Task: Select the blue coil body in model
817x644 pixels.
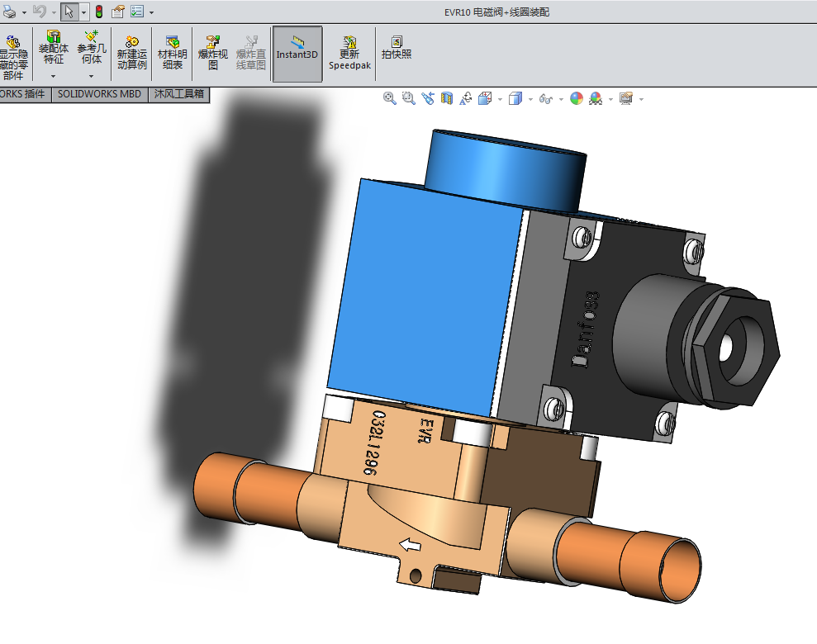Action: pos(425,296)
